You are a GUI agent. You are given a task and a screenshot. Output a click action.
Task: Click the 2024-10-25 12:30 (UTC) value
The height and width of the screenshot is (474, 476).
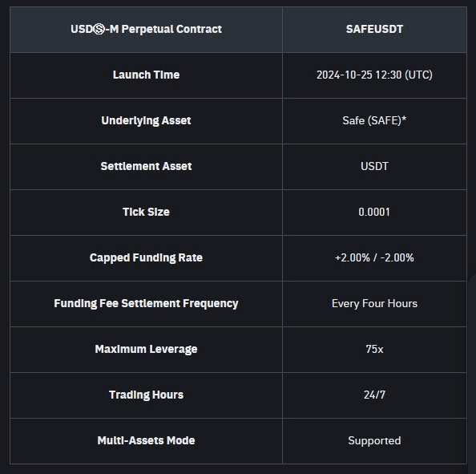tap(374, 75)
